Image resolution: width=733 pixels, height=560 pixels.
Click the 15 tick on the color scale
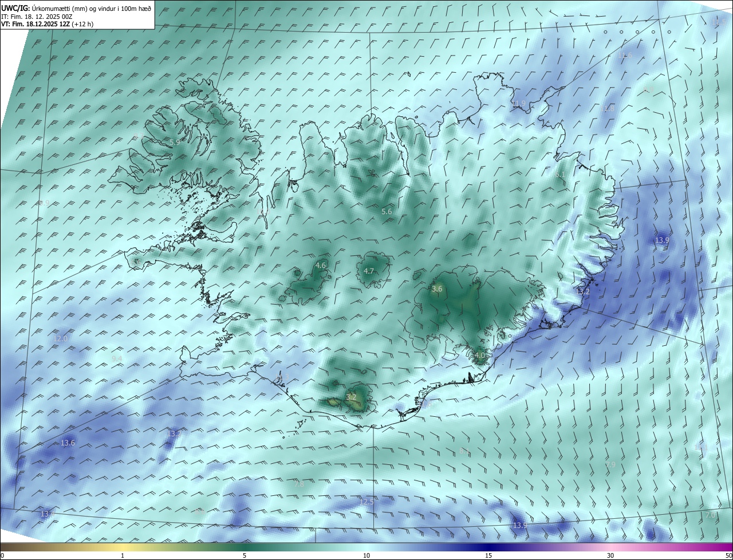[x=488, y=555]
